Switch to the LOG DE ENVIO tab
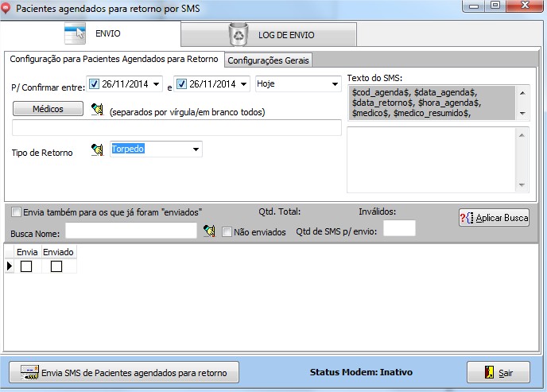This screenshot has width=547, height=392. point(268,35)
